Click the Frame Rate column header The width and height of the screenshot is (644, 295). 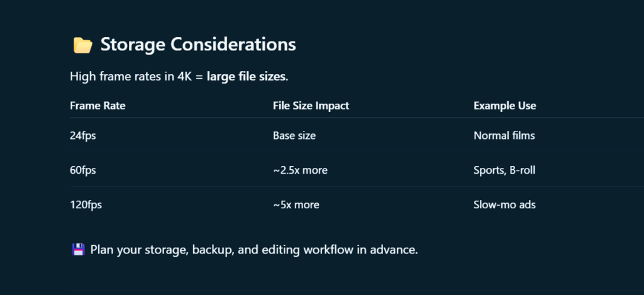click(x=97, y=106)
